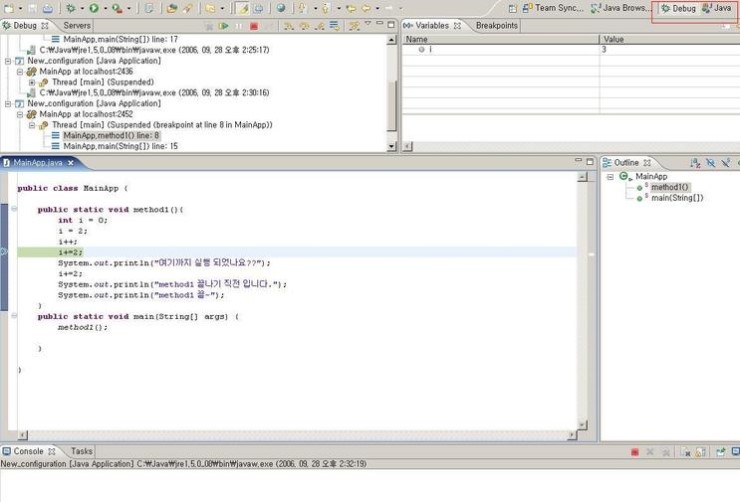
Task: Toggle the highlighted Mark Occurrences toolbar button
Action: pyautogui.click(x=243, y=8)
